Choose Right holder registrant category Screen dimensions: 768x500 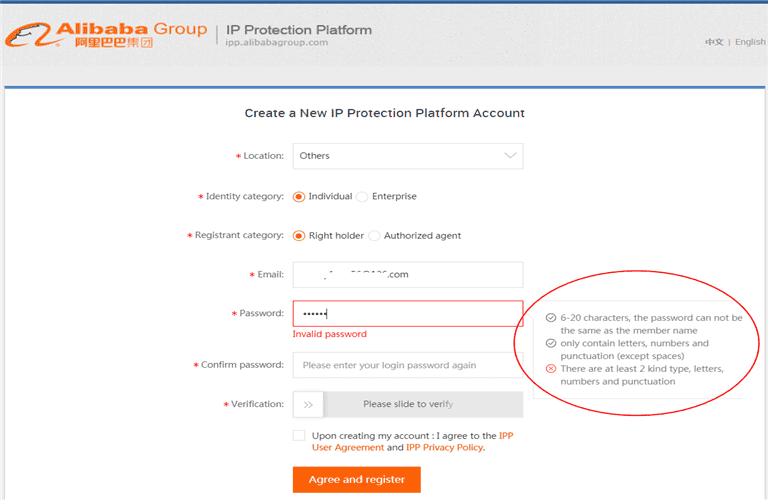299,236
